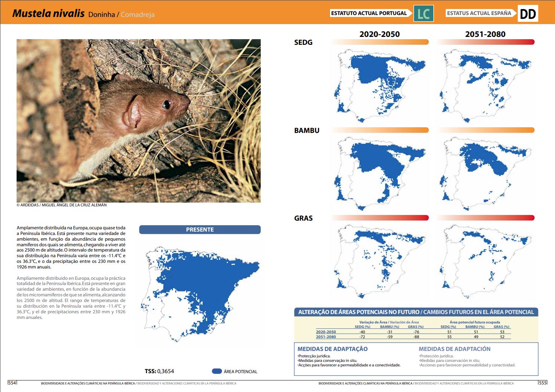Open the weasel photograph
Viewport: 555px width, 392px height.
pos(138,120)
